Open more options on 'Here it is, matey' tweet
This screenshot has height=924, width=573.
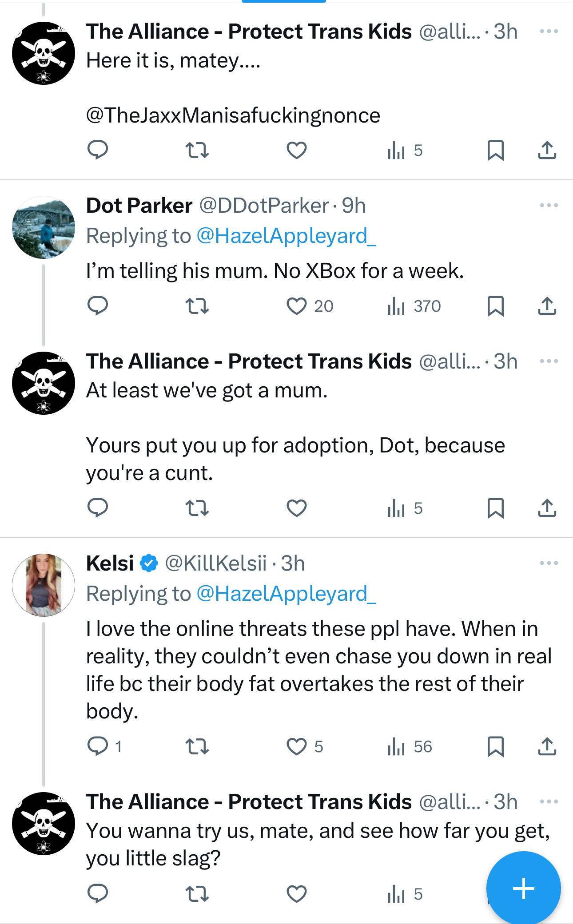click(549, 31)
